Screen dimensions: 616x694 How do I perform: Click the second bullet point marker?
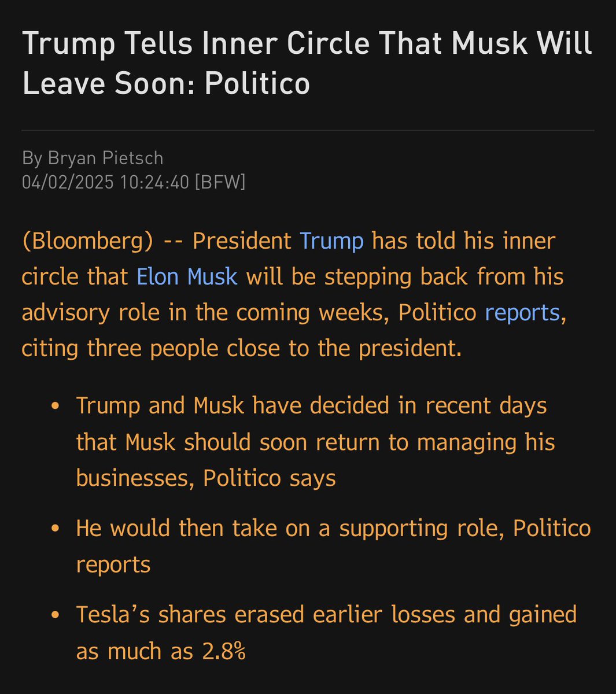[56, 529]
